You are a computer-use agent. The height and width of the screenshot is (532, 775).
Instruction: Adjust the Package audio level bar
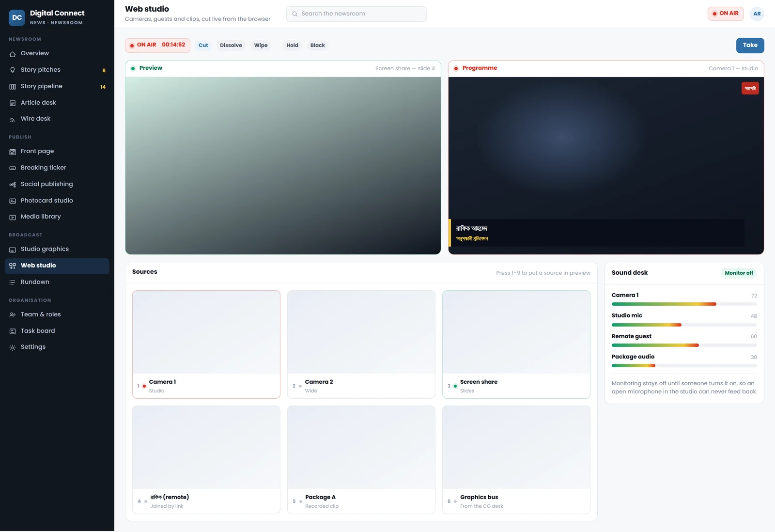coord(684,366)
